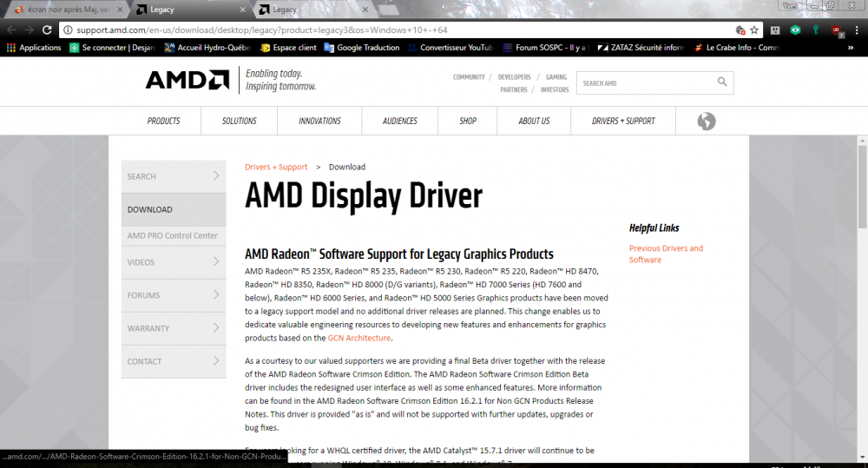Image resolution: width=868 pixels, height=468 pixels.
Task: Open the globe region selector icon
Action: coord(707,121)
